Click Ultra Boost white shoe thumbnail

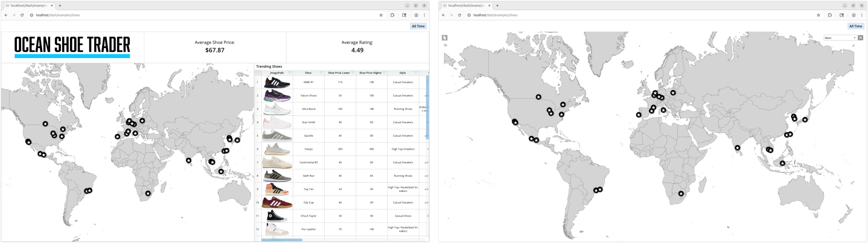[277, 109]
